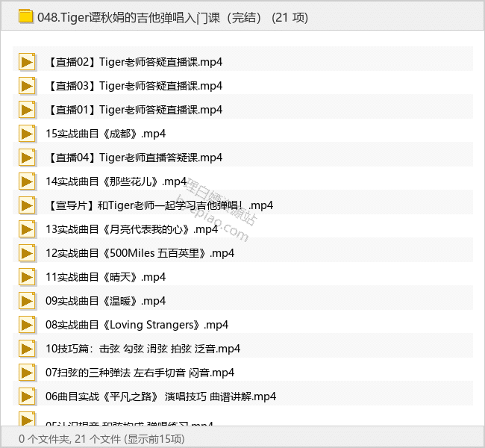Select file 09实战曲目《温暖》.mp4
This screenshot has width=485, height=448.
coord(106,301)
